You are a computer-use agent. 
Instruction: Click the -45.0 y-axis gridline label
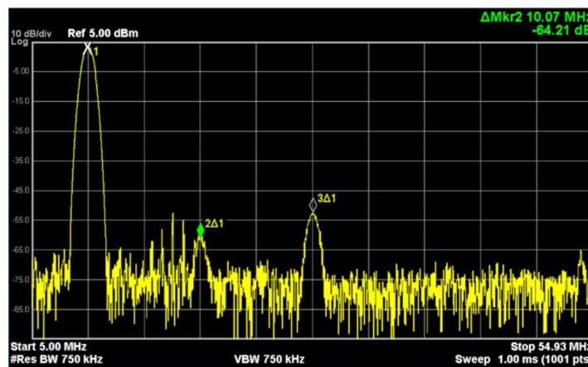(x=21, y=191)
